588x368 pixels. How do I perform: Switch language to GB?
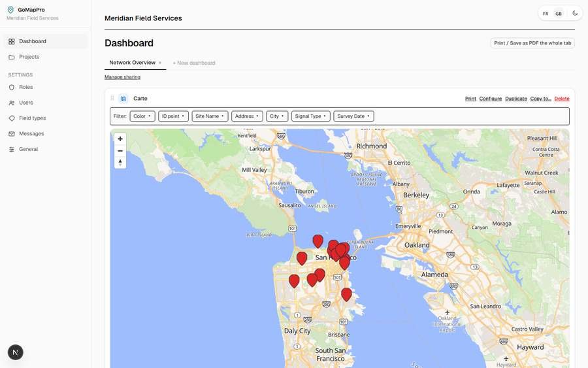tap(559, 14)
